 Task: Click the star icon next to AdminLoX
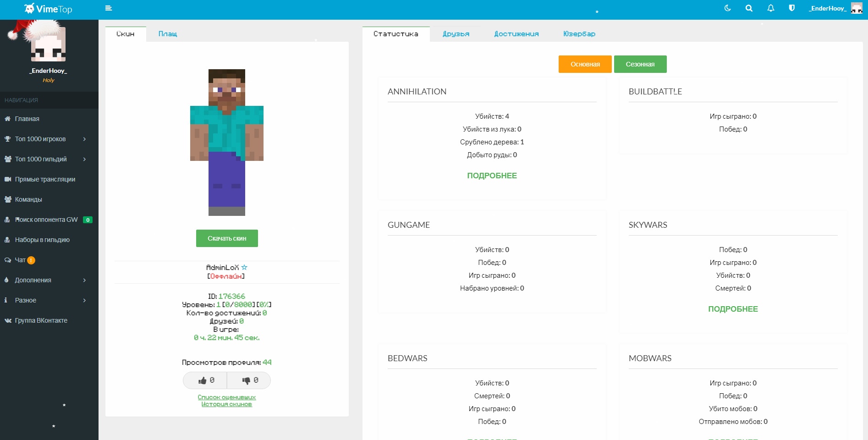(244, 267)
